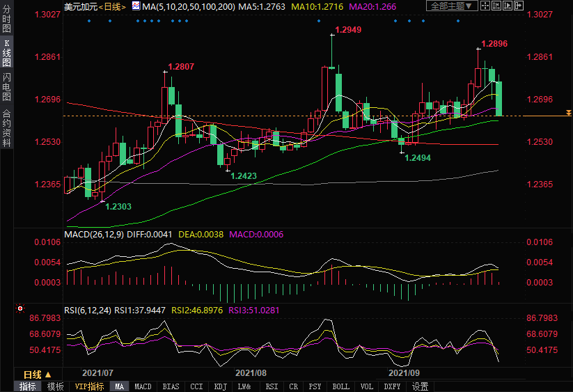Click the red sun marker icon near RSI
This screenshot has height=392, width=573.
coord(20,308)
